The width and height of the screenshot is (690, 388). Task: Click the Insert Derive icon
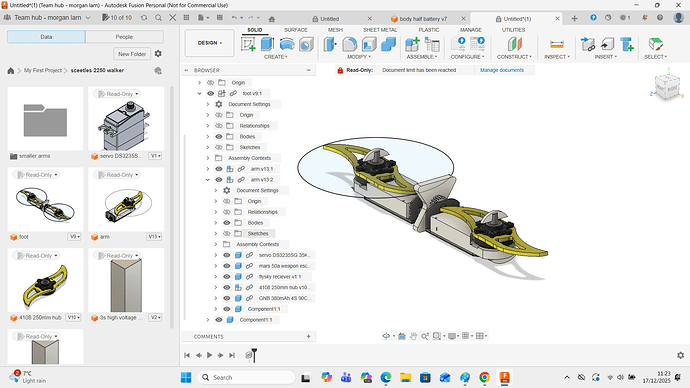point(588,44)
